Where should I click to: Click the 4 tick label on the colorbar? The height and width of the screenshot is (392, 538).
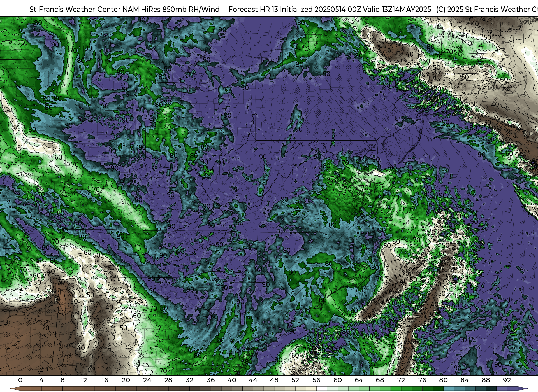click(41, 380)
